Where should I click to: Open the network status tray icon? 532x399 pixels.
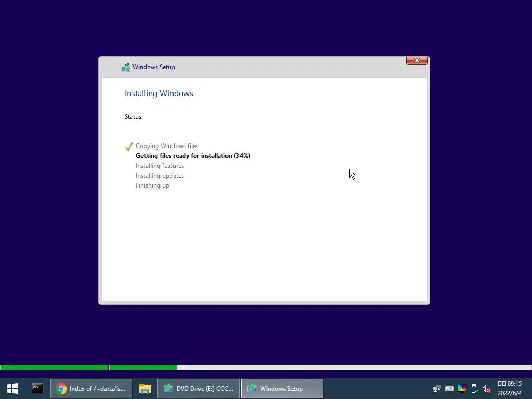[436, 389]
